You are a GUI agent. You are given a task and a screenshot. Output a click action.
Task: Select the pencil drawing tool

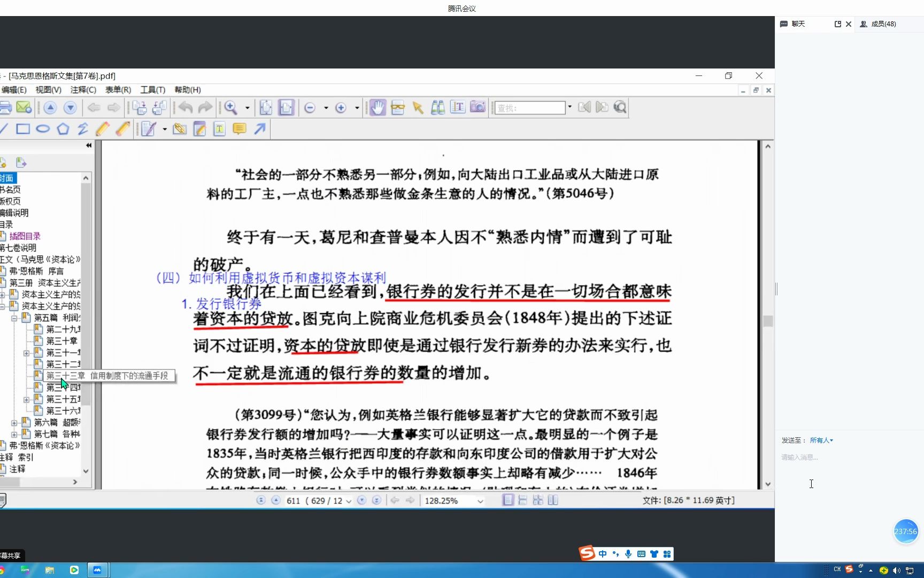[x=103, y=129]
